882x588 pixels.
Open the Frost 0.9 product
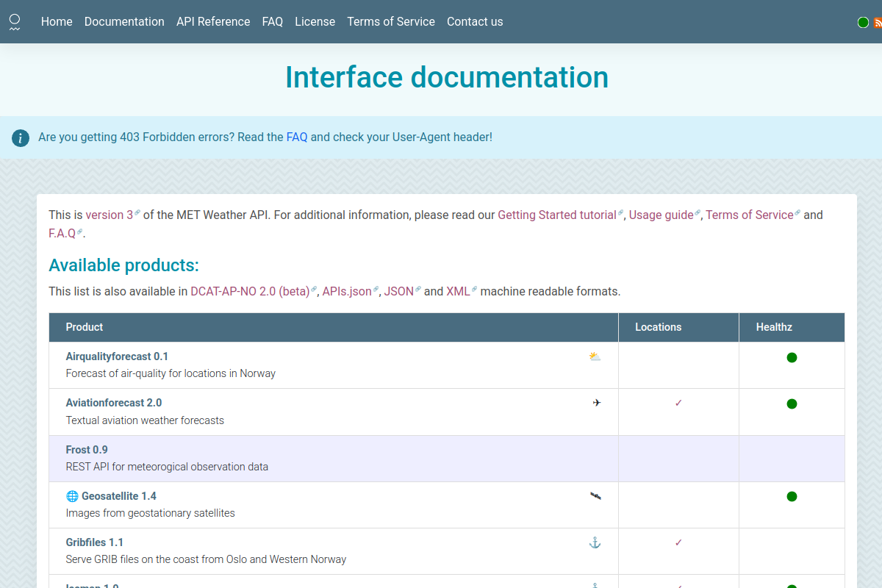click(x=87, y=450)
